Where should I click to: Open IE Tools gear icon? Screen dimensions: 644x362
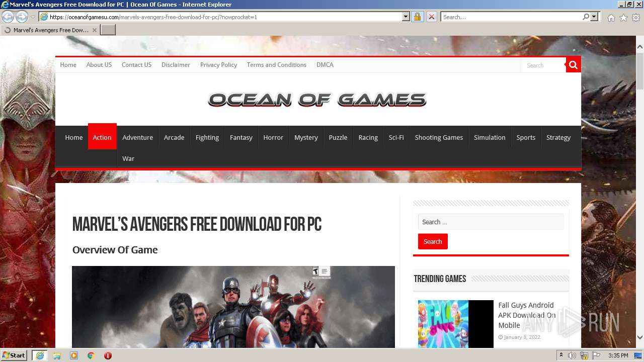636,18
